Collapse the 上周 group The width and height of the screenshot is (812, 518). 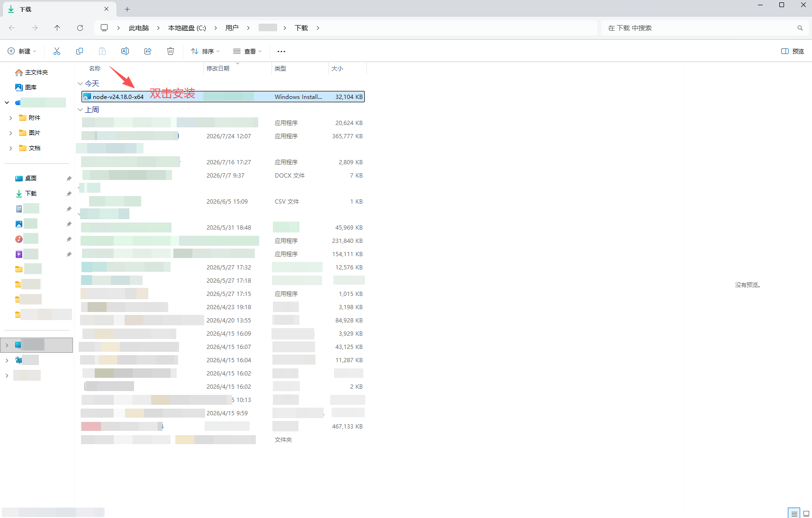[x=80, y=110]
